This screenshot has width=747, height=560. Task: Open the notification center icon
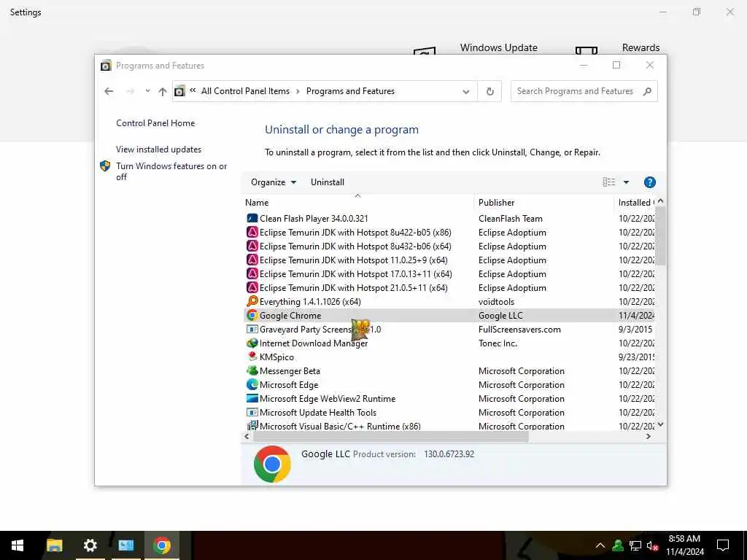click(x=723, y=545)
